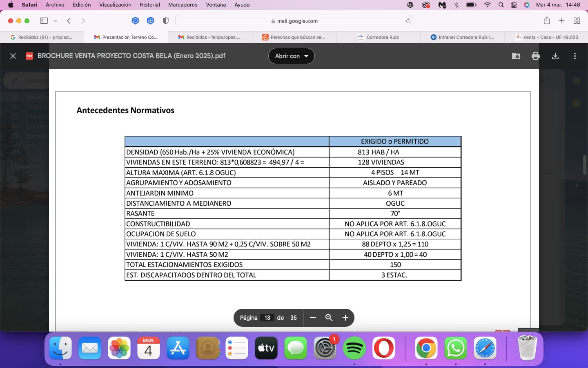Reload the mail.google.com page
This screenshot has height=368, width=588.
click(x=408, y=21)
